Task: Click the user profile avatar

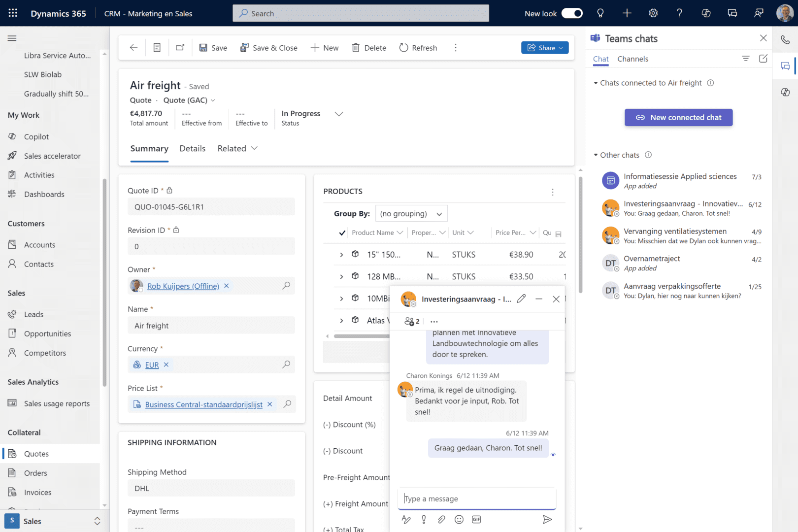Action: (785, 13)
